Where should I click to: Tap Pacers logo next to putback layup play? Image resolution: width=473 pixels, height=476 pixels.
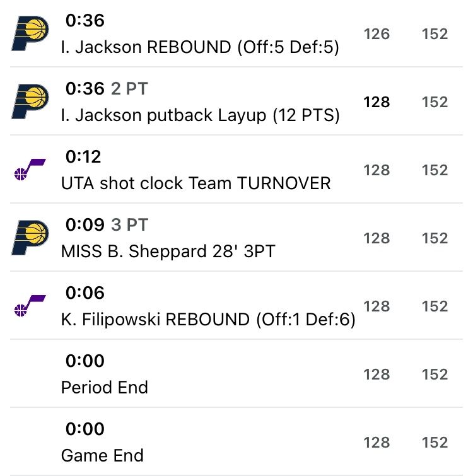30,102
